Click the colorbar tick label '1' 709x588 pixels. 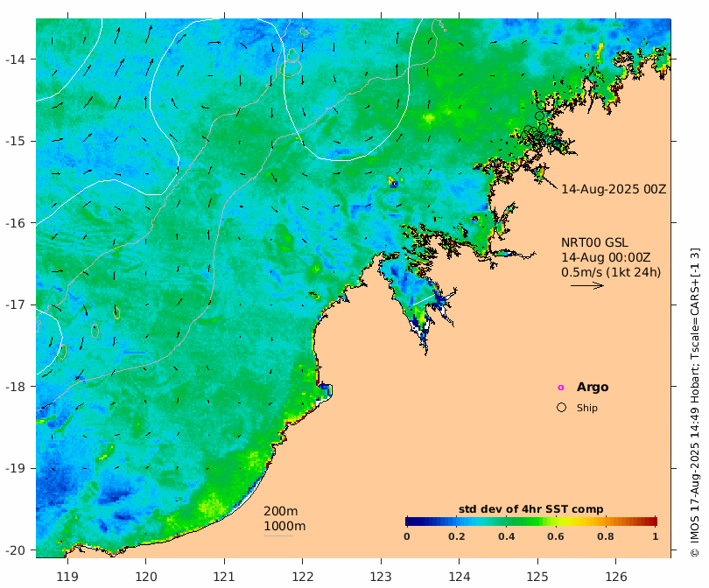pos(656,536)
